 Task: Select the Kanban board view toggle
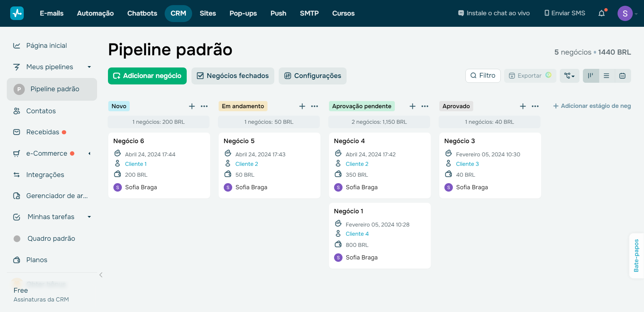[591, 76]
